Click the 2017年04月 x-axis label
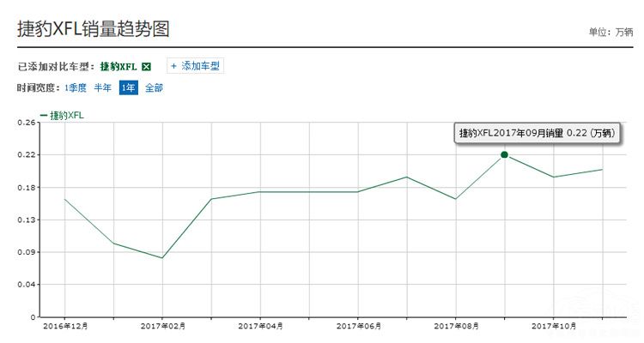Image resolution: width=644 pixels, height=343 pixels. [x=260, y=326]
